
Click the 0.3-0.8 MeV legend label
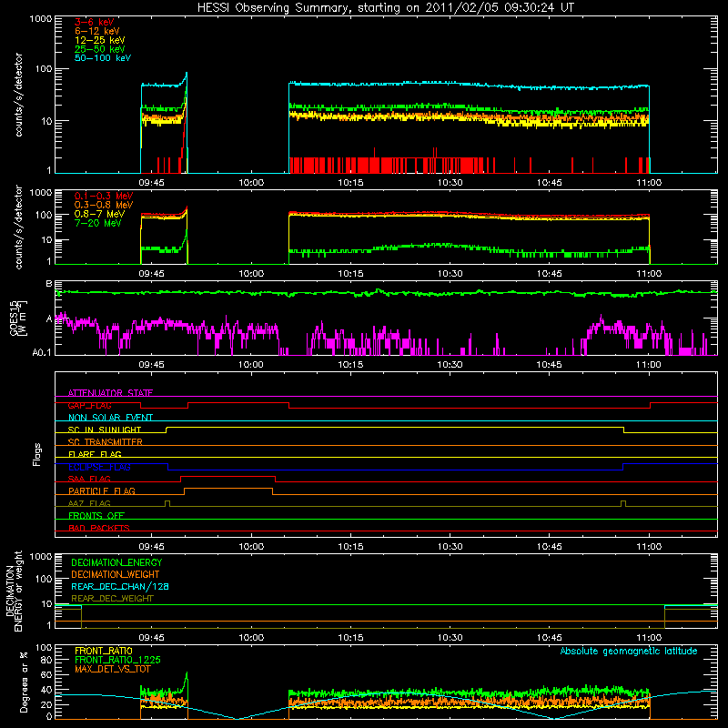[x=104, y=205]
